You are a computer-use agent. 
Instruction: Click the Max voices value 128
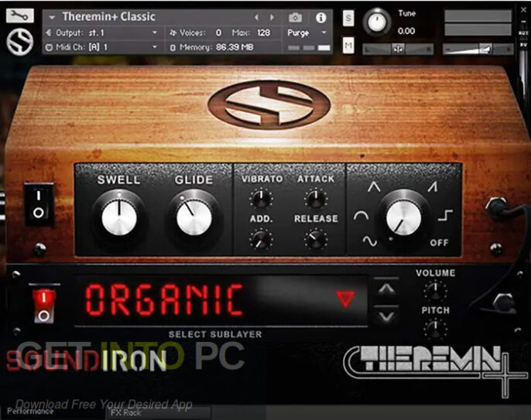pos(263,32)
